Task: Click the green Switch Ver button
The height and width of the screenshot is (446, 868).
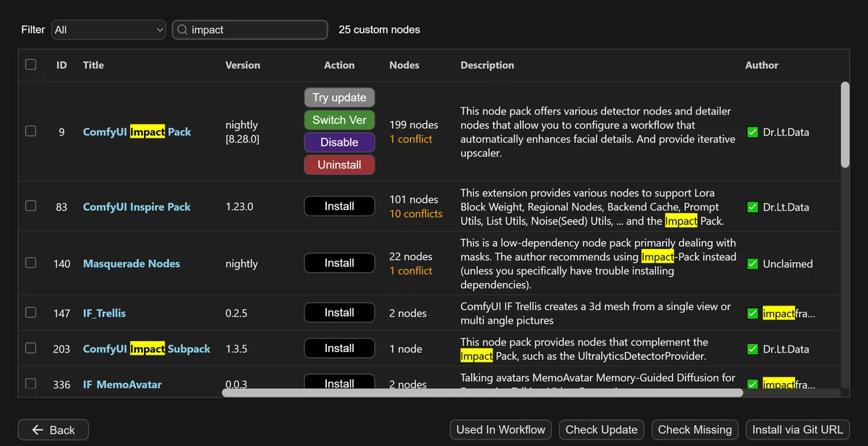Action: click(x=339, y=120)
